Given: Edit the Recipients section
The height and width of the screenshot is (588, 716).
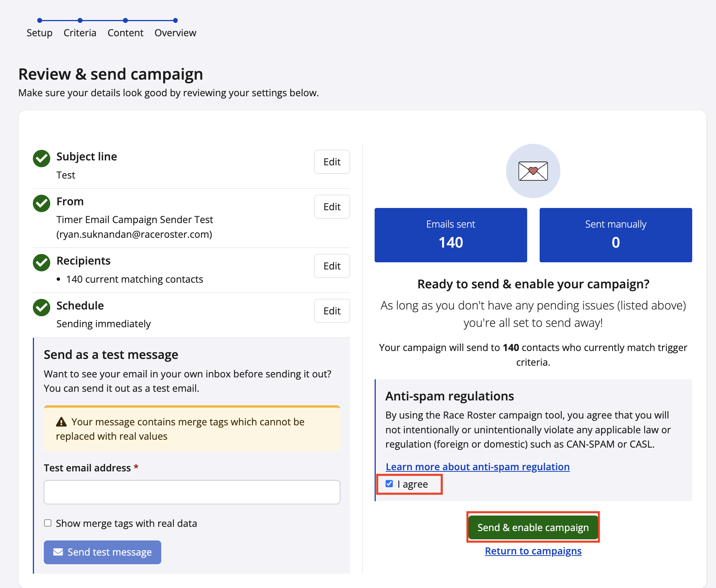Looking at the screenshot, I should [332, 266].
